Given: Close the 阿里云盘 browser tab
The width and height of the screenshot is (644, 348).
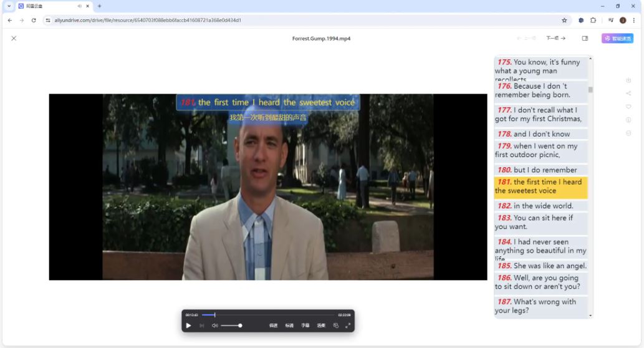Looking at the screenshot, I should [x=87, y=6].
